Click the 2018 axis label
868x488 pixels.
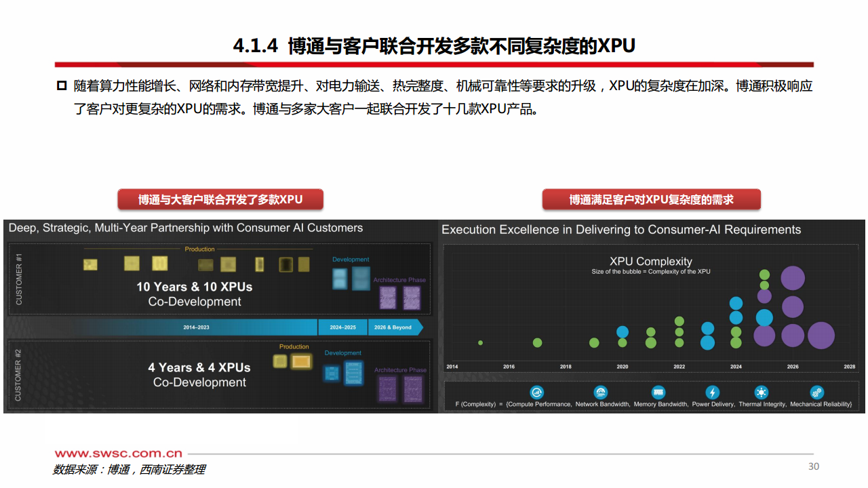566,367
